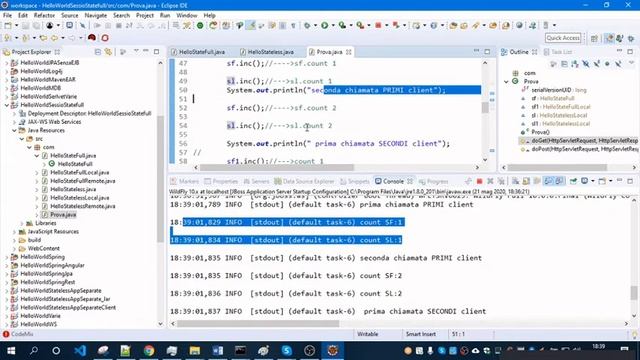Toggle Show Console When Standard Error Changes
Viewport: 640px width, 360px height.
(x=559, y=181)
